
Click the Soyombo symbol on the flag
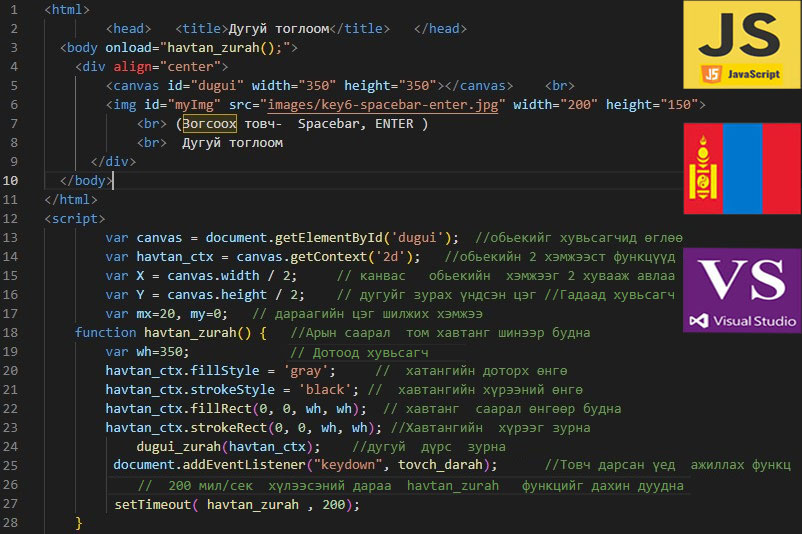(x=703, y=169)
